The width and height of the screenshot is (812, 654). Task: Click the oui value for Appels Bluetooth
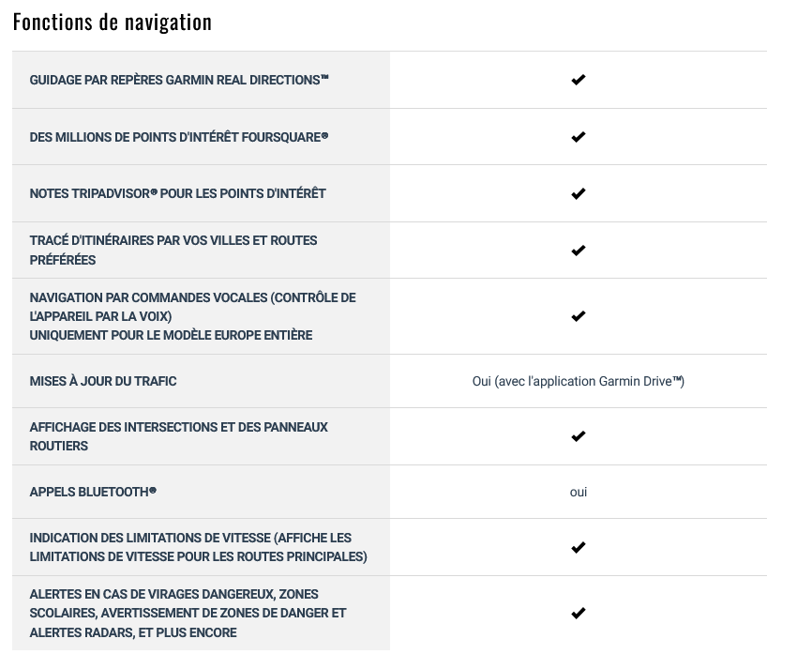pyautogui.click(x=578, y=492)
